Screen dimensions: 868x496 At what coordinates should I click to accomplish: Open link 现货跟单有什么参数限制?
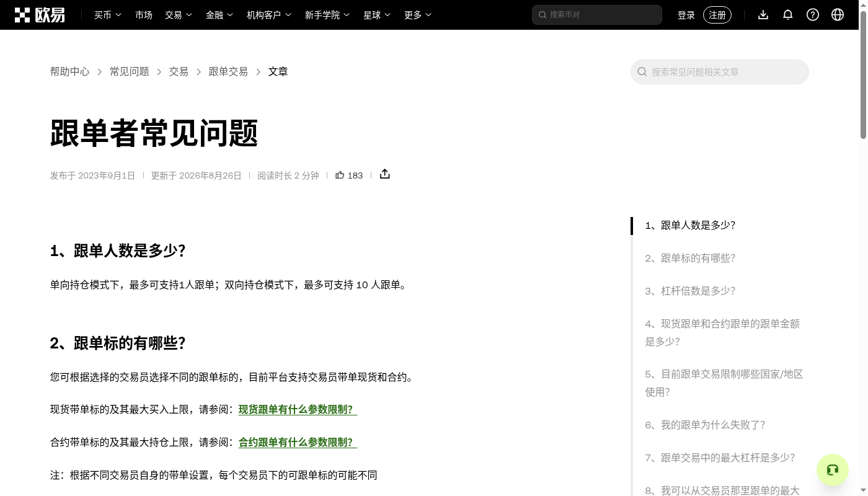pos(298,410)
